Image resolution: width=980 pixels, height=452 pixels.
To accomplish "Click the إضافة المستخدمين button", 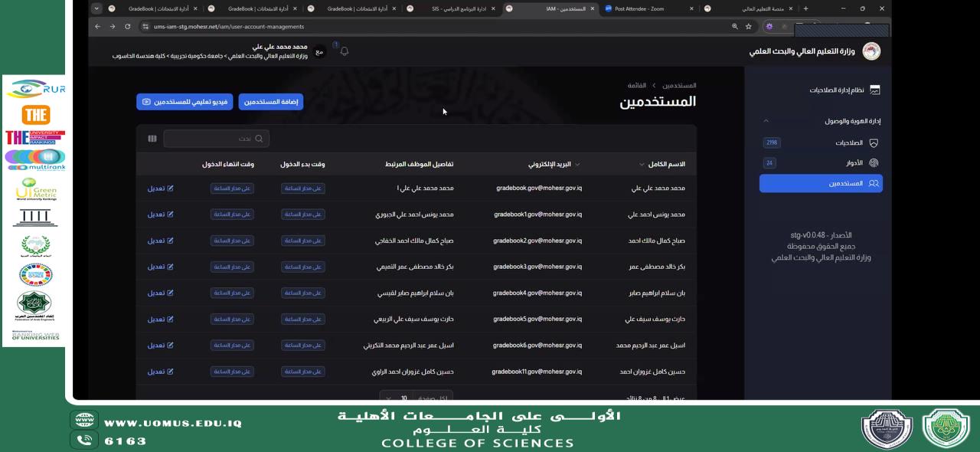I will [271, 102].
